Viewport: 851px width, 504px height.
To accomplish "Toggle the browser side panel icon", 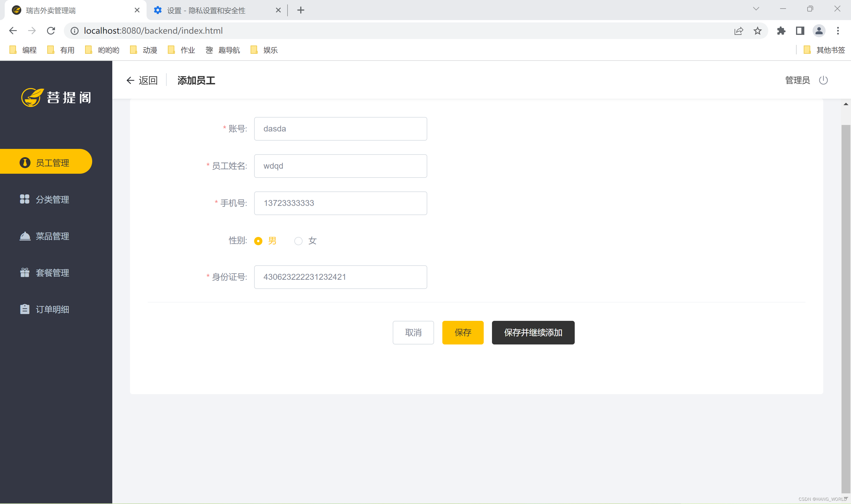I will pos(800,31).
